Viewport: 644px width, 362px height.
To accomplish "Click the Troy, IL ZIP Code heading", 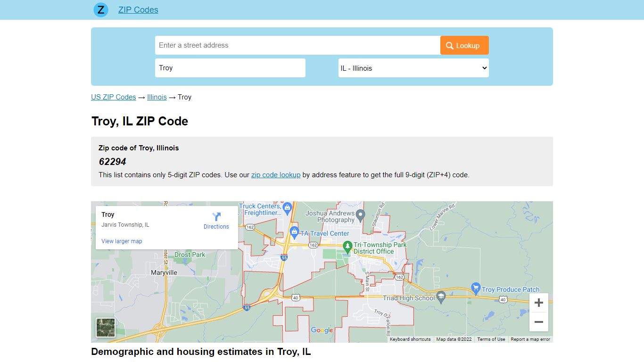I will coord(140,121).
